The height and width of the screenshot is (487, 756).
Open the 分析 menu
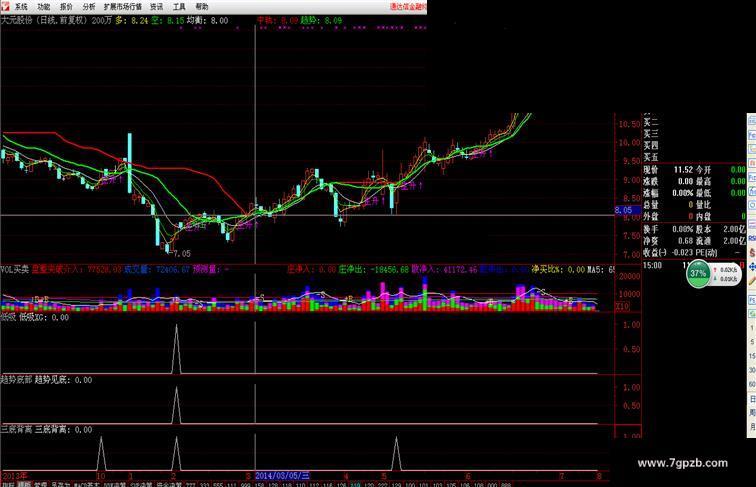click(x=89, y=7)
